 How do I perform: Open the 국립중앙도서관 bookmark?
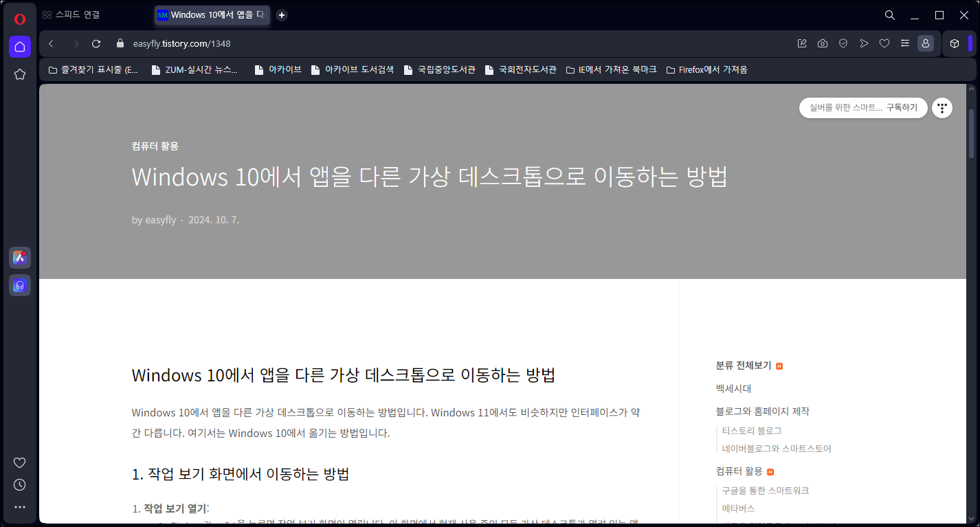tap(440, 69)
